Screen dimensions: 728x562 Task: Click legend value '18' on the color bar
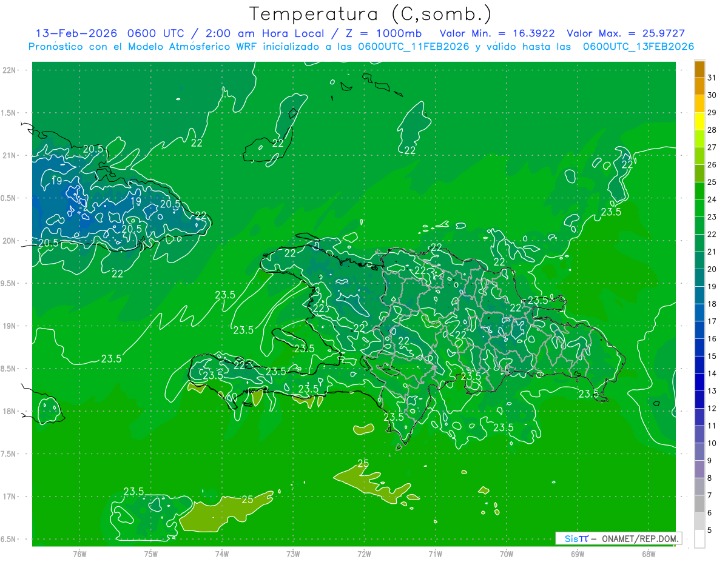pyautogui.click(x=712, y=304)
